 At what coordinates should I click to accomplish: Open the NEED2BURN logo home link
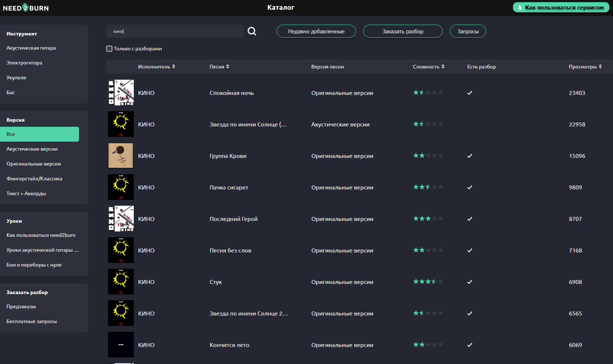pyautogui.click(x=26, y=8)
